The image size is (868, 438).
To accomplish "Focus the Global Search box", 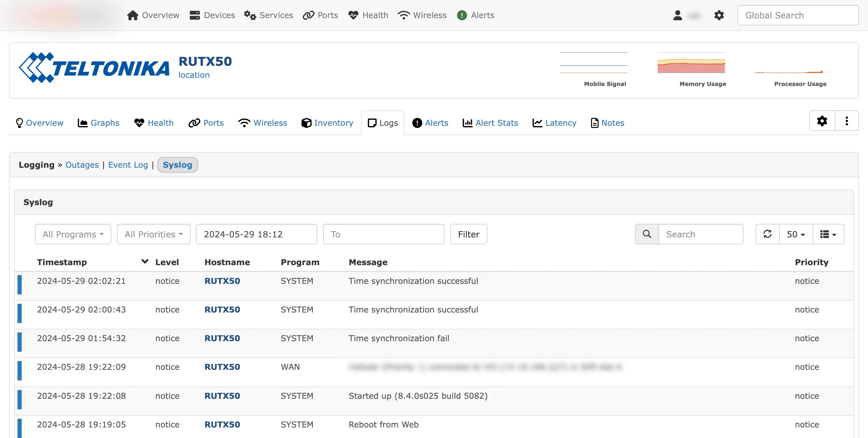I will click(797, 15).
